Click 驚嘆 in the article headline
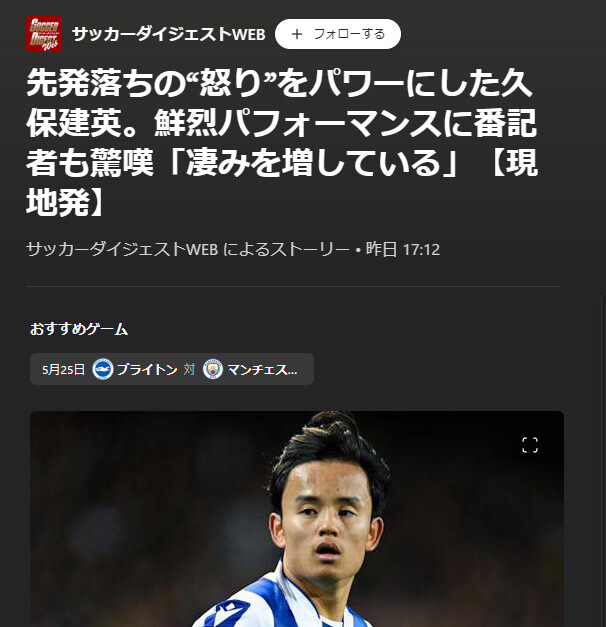The width and height of the screenshot is (606, 627). pos(122,163)
